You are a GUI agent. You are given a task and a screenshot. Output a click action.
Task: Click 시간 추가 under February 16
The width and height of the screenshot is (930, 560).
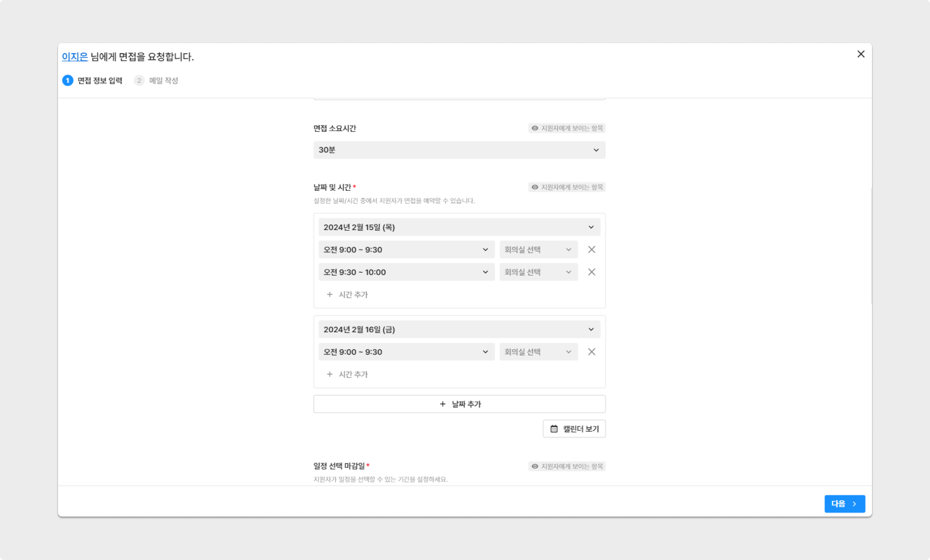click(347, 374)
